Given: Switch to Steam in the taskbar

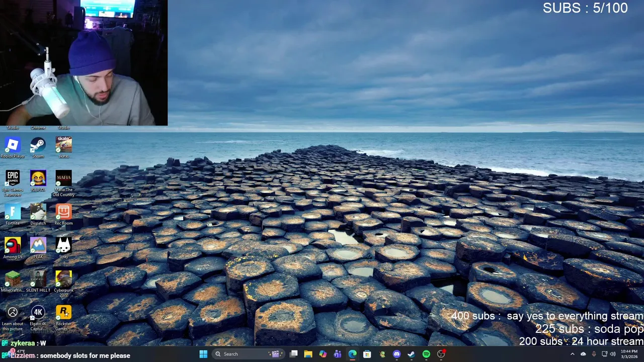Looking at the screenshot, I should (412, 354).
